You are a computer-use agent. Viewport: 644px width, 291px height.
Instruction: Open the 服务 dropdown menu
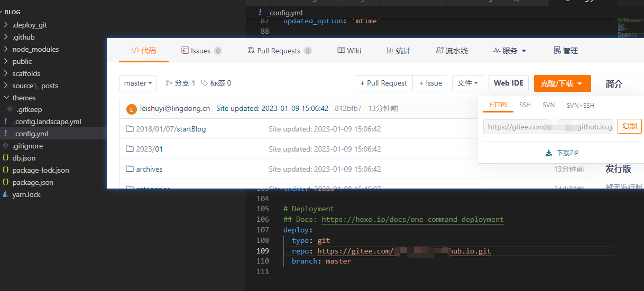tap(510, 51)
